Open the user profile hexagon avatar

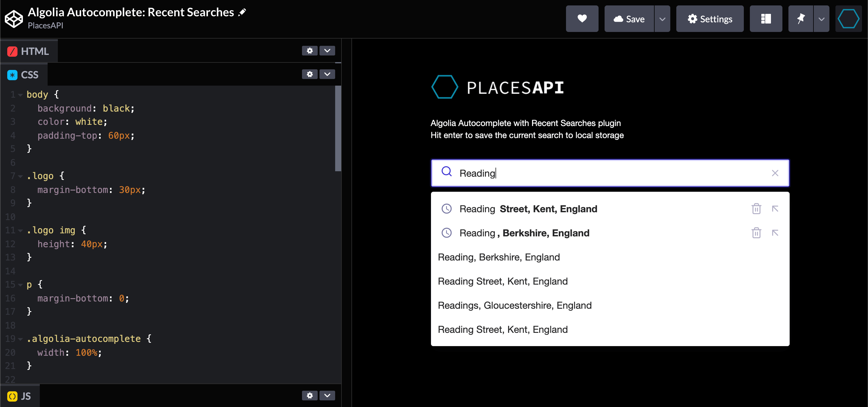[848, 19]
